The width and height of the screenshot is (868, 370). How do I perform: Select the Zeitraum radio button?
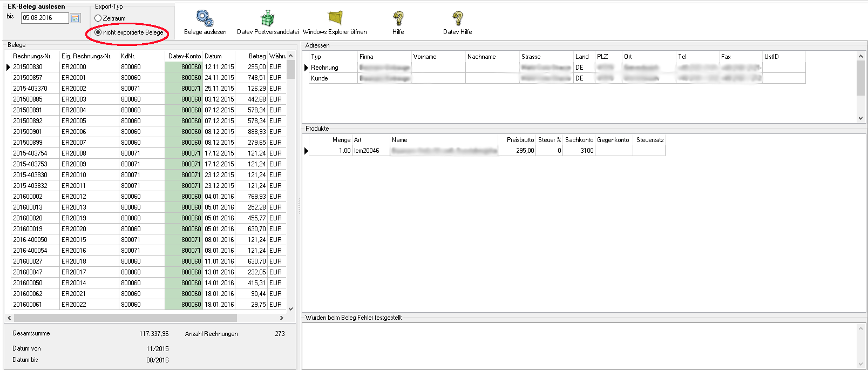point(98,18)
